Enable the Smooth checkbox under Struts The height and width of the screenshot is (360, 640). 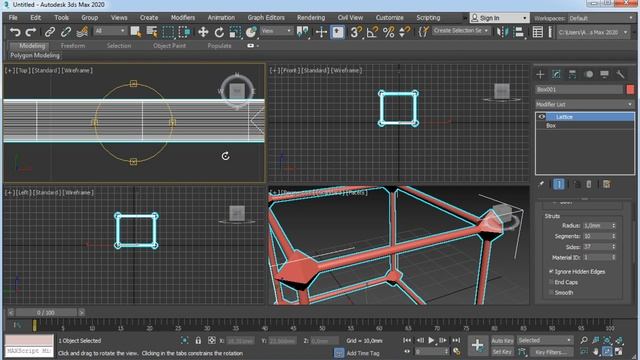[551, 293]
